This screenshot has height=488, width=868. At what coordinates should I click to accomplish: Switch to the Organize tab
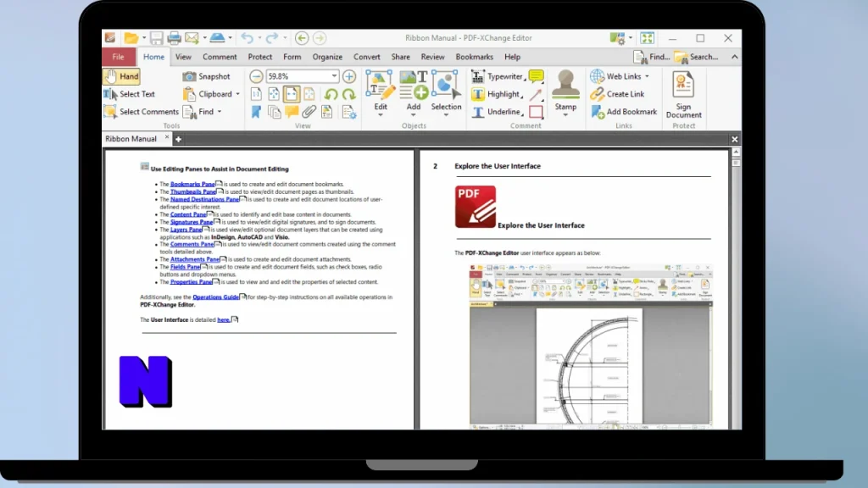pos(327,57)
